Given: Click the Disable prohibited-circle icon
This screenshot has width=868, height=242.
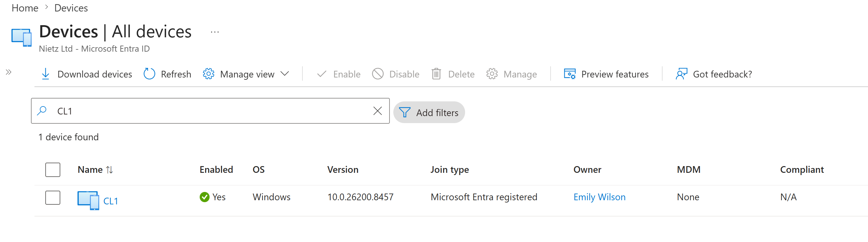Looking at the screenshot, I should coord(378,74).
